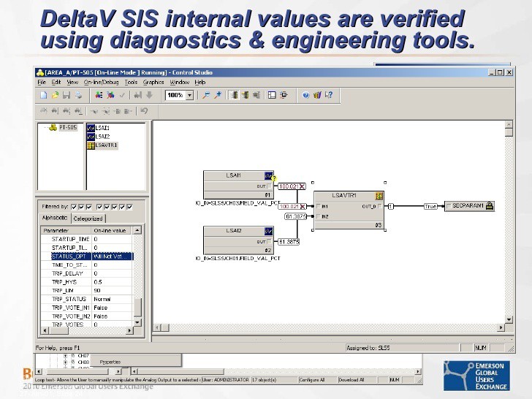Click the Open folder toolbar icon
The width and height of the screenshot is (532, 399).
(55, 95)
